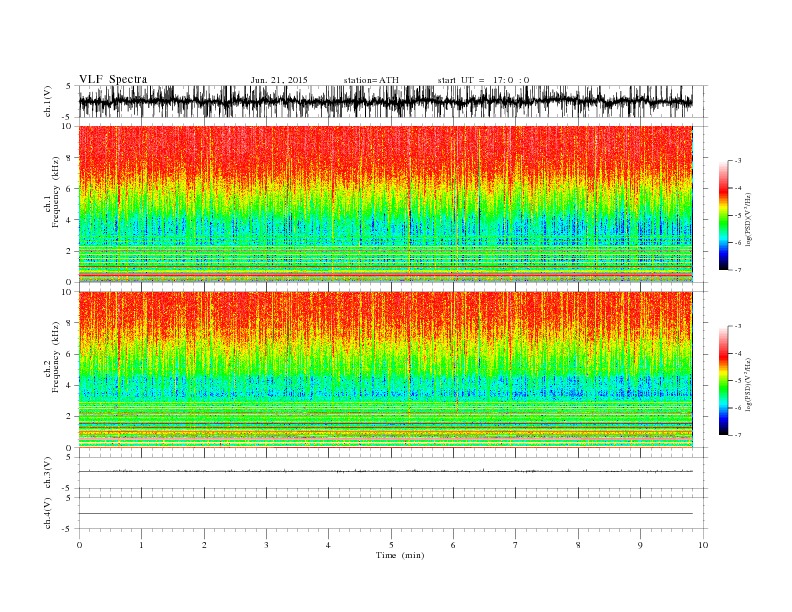Click the ch.2 PSD color scale bar

[x=723, y=380]
